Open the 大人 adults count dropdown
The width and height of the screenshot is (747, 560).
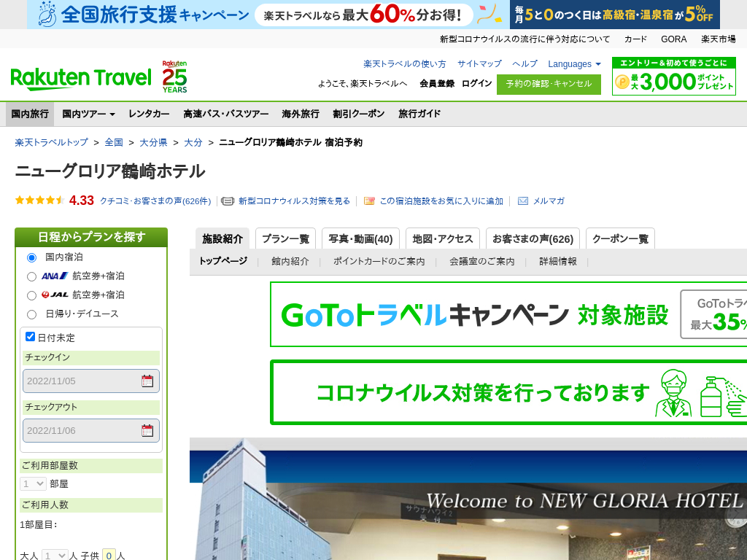point(55,555)
